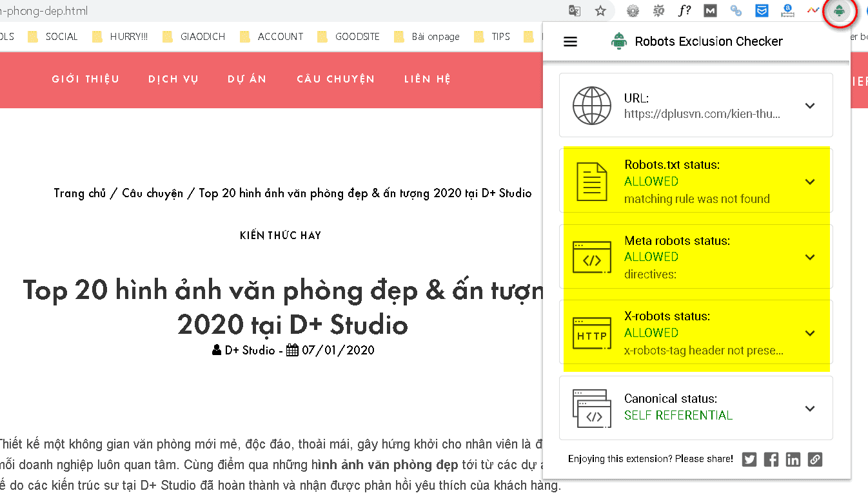Open the ruler extension icon

point(787,10)
